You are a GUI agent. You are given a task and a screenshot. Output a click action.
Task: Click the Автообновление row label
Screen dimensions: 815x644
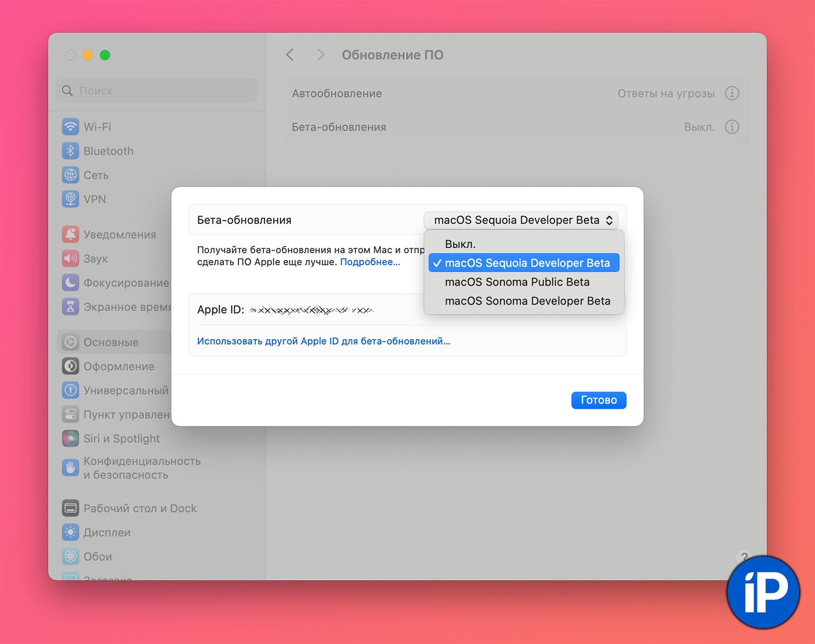[337, 93]
